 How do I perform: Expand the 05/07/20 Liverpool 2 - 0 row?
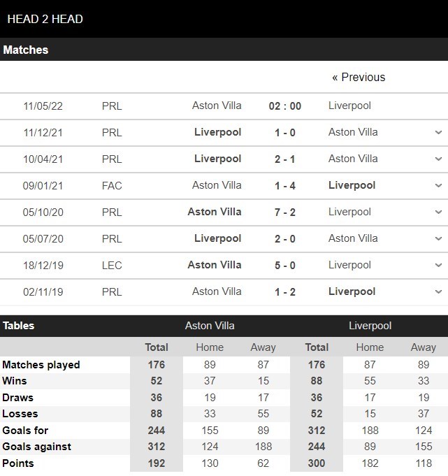click(x=438, y=238)
